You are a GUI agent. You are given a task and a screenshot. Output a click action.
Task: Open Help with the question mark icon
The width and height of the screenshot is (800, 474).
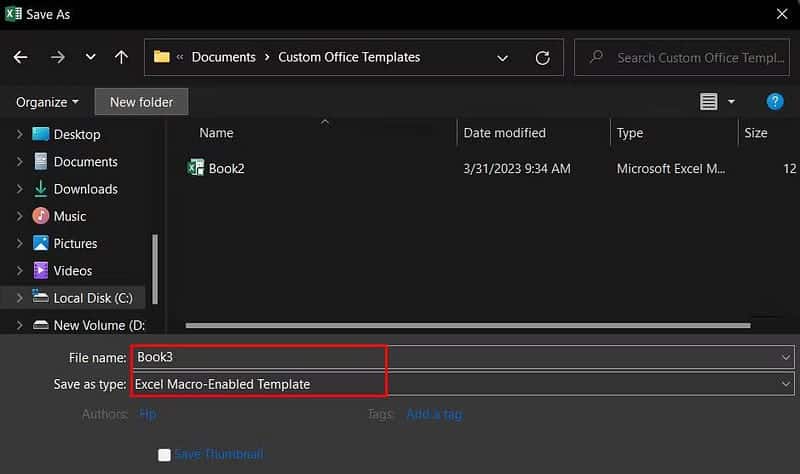[774, 102]
